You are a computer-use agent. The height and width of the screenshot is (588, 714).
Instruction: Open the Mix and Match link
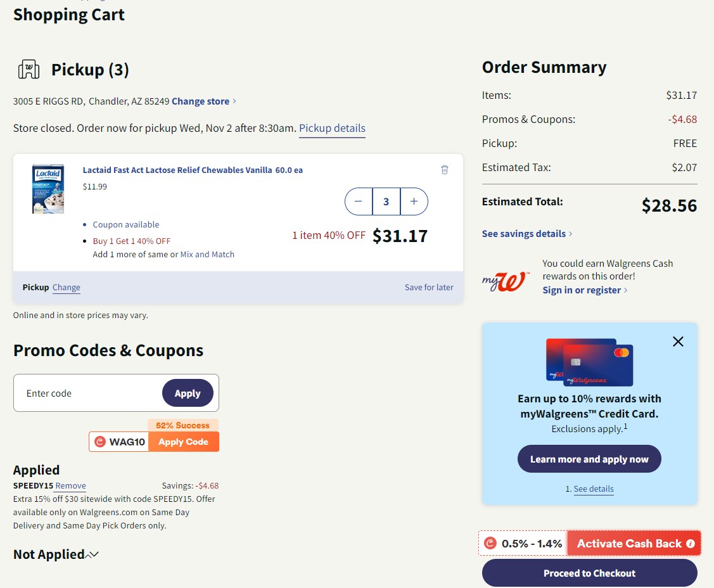tap(207, 253)
